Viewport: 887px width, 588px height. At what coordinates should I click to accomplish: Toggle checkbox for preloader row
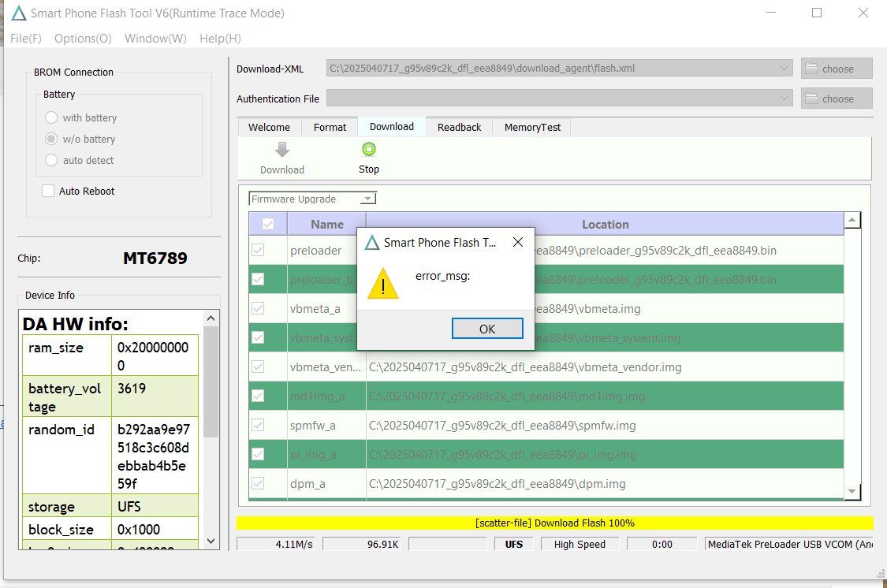point(258,250)
